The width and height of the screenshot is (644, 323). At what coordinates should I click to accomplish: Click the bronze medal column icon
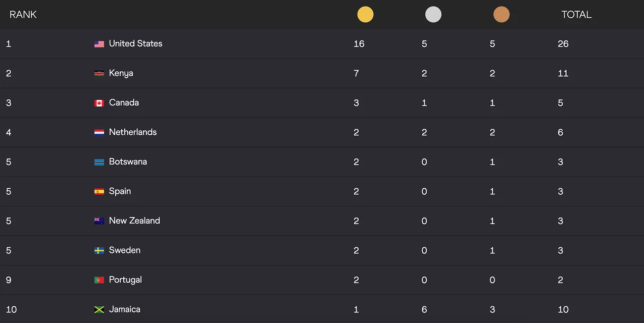pyautogui.click(x=502, y=15)
